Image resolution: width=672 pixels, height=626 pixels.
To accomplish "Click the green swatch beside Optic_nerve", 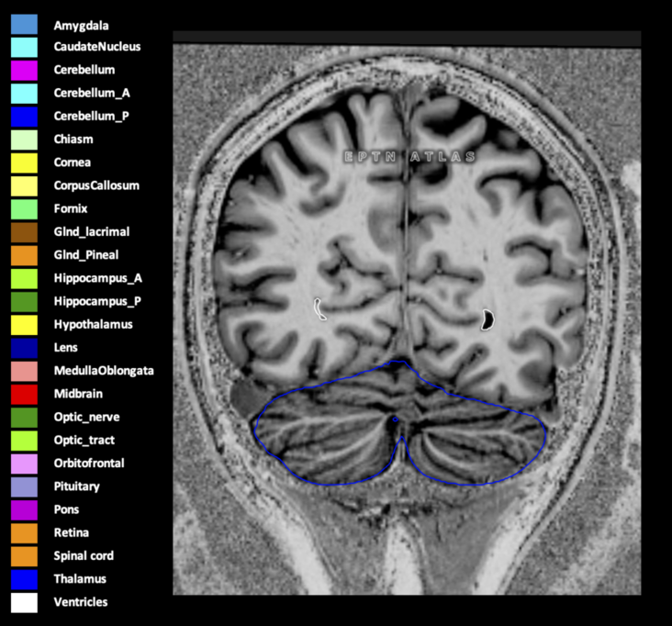I will click(24, 418).
